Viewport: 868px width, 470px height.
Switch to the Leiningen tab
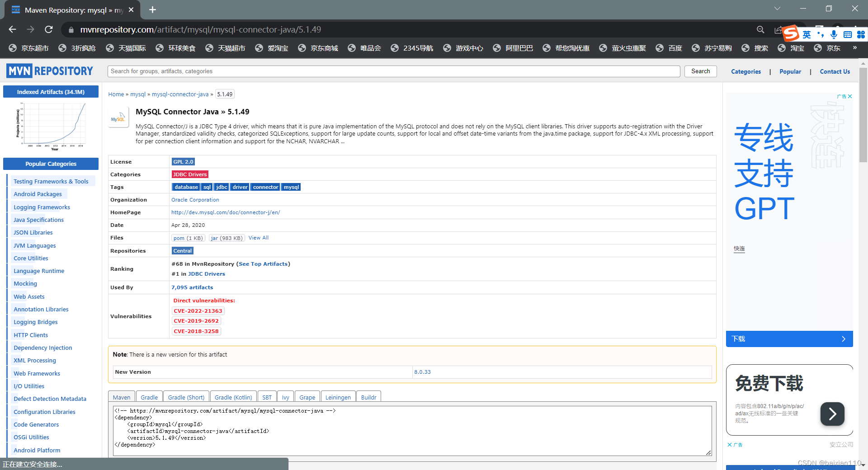pyautogui.click(x=338, y=397)
